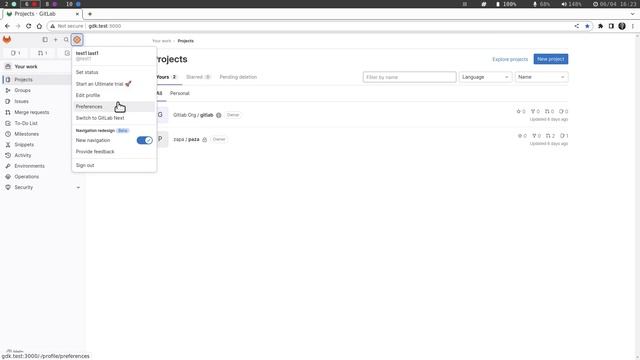This screenshot has height=360, width=640.
Task: Open assigned issues counter in sidebar
Action: click(16, 53)
